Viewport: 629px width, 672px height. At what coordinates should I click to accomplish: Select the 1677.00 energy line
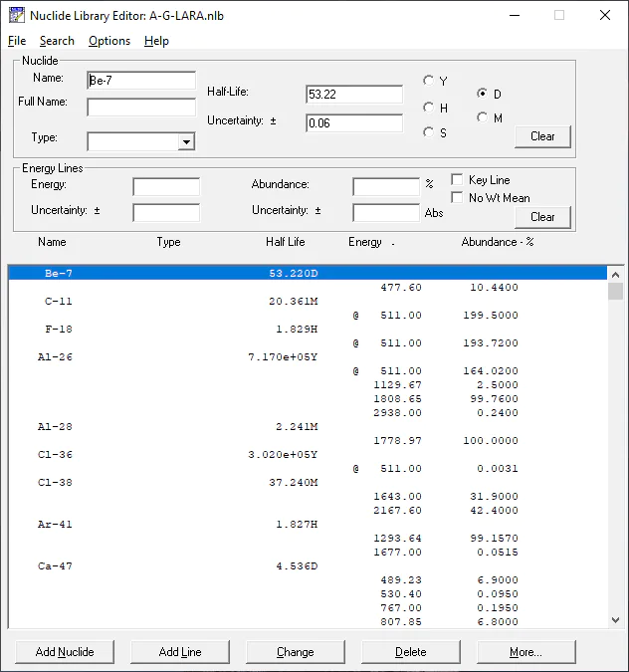pos(308,552)
